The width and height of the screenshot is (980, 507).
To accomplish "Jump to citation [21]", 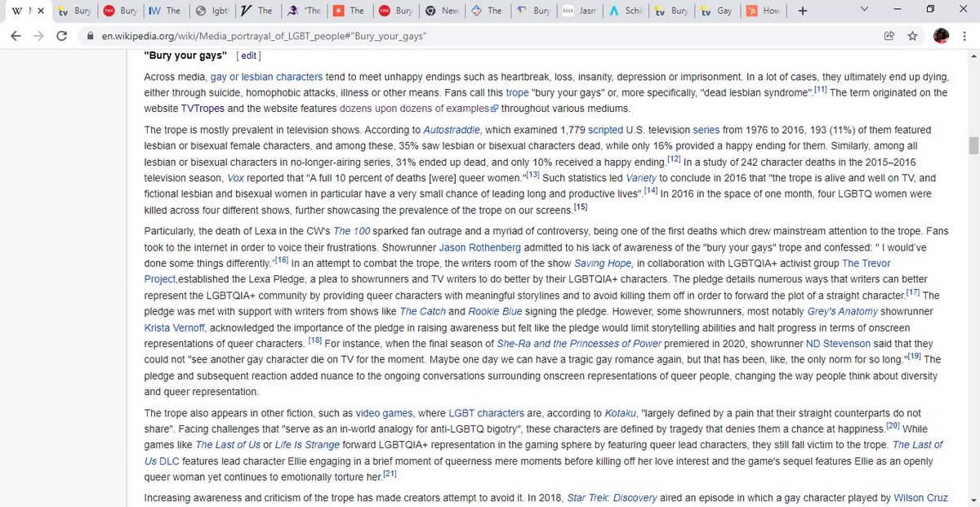I will tap(390, 472).
